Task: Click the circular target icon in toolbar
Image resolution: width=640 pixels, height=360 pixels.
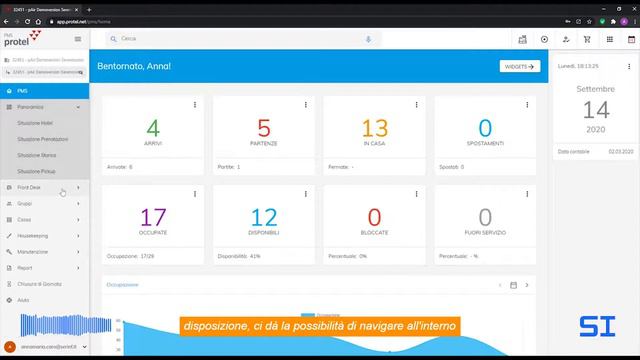Action: [544, 40]
